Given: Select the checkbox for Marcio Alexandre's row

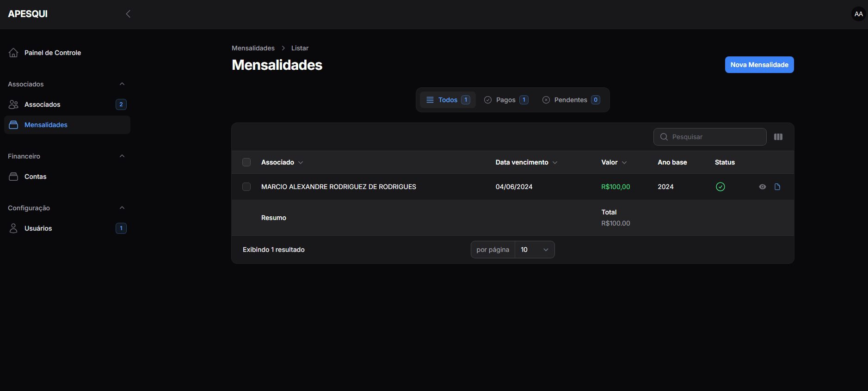Looking at the screenshot, I should click(246, 187).
